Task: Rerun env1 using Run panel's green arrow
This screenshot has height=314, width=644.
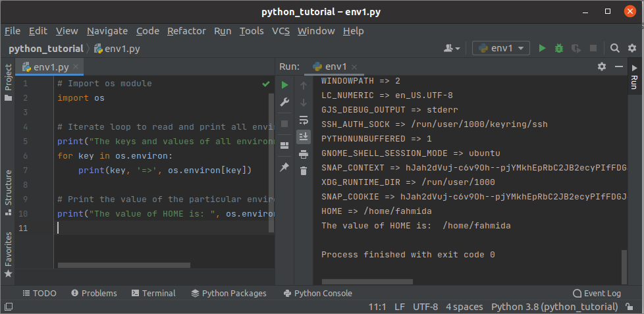Action: tap(284, 85)
